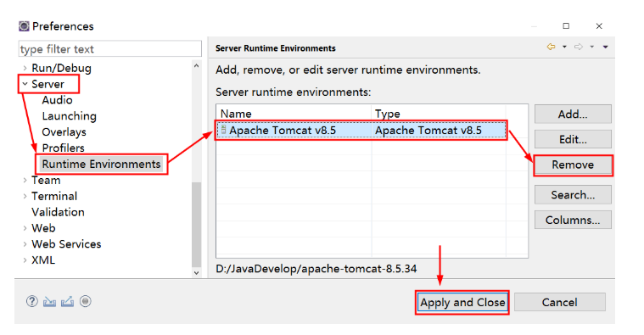Select the Profilers preference page
644x335 pixels.
coord(64,148)
